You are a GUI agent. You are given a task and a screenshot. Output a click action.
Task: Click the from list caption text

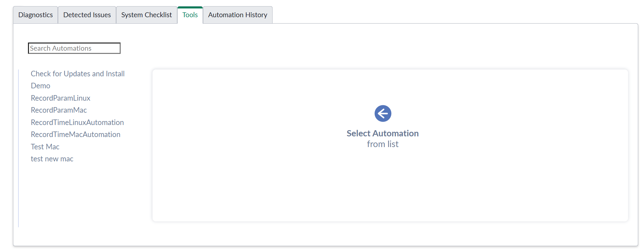point(382,144)
